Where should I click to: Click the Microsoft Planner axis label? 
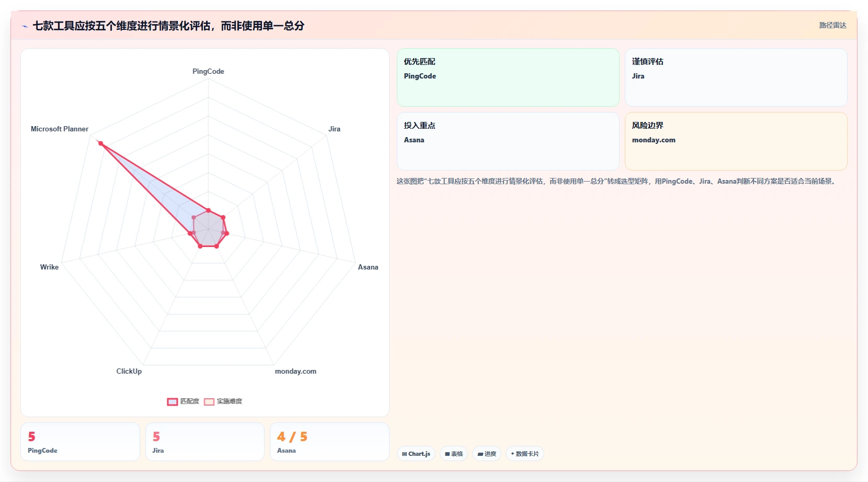point(60,129)
